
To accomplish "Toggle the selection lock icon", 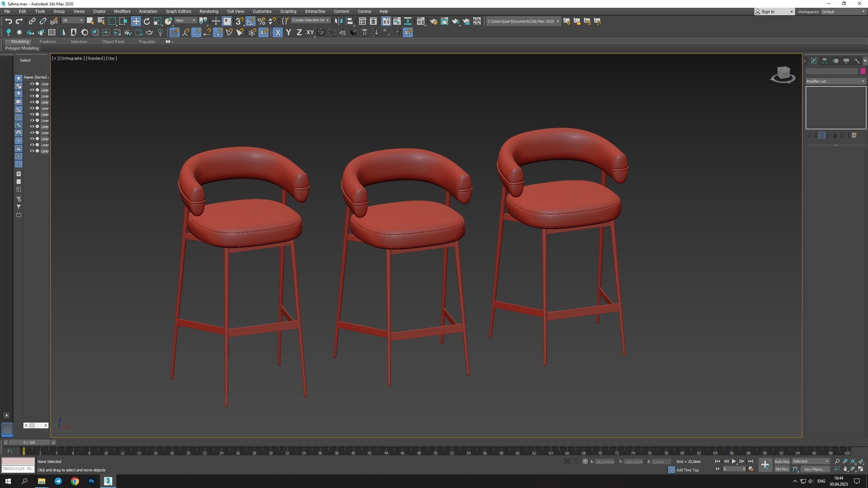I will 576,462.
